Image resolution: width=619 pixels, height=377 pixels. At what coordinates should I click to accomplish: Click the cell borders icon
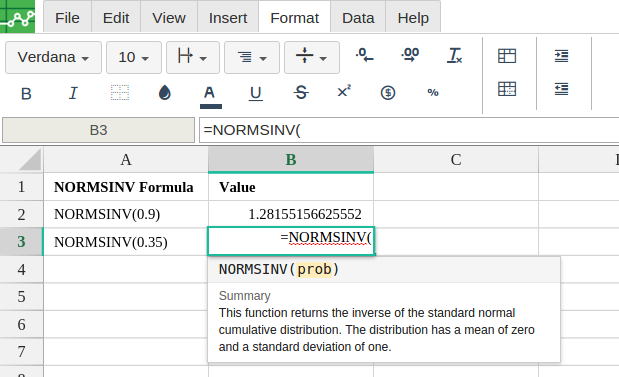tap(120, 93)
